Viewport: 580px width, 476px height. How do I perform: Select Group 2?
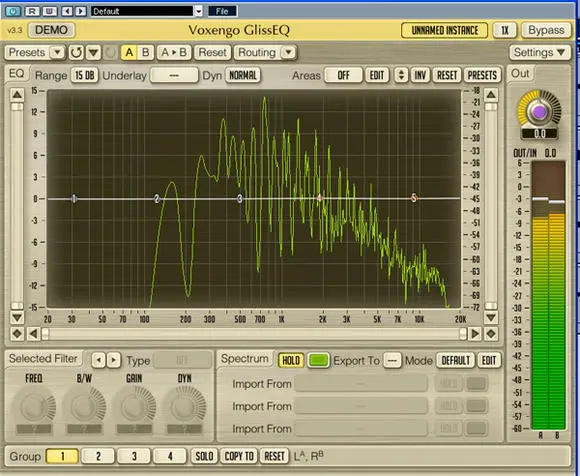pos(98,456)
